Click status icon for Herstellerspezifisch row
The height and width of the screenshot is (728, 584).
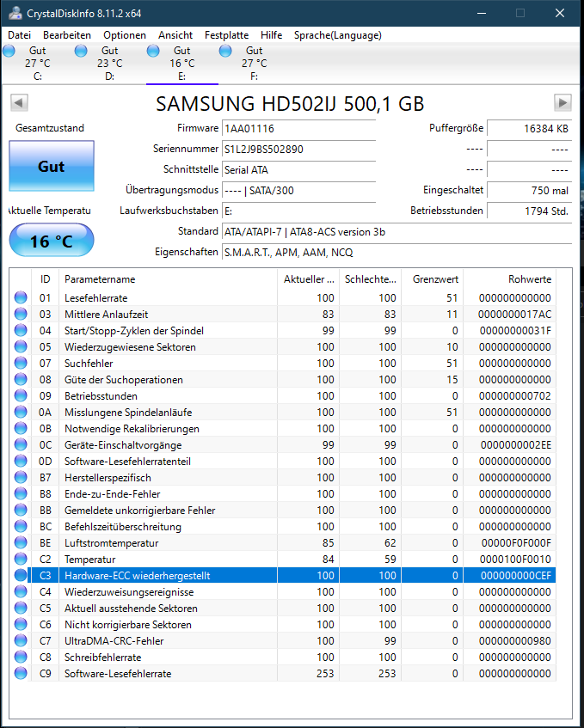21,477
